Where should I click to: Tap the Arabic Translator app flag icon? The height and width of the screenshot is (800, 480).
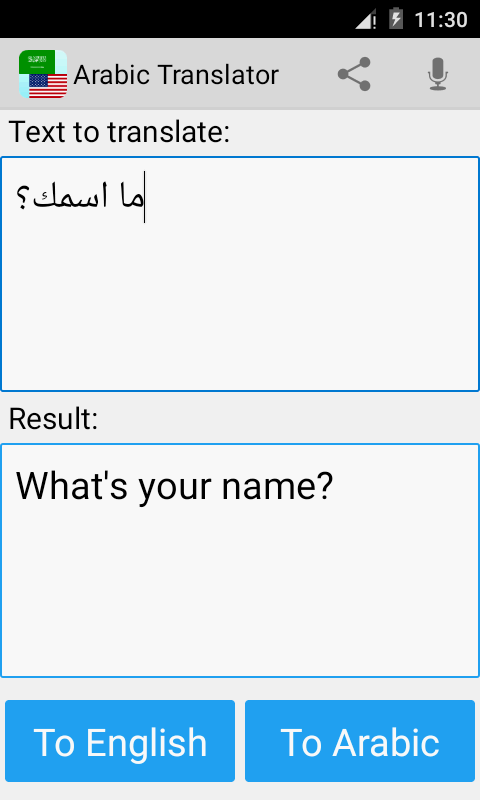[x=43, y=74]
